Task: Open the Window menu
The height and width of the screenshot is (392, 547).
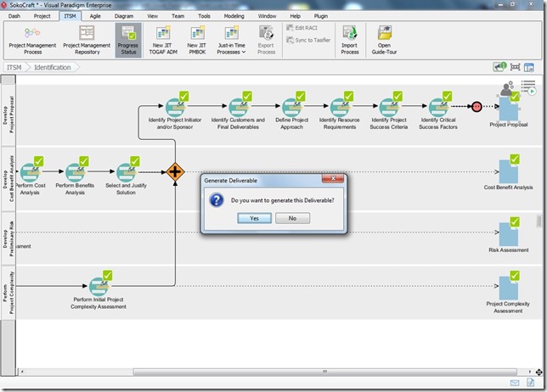Action: point(267,16)
